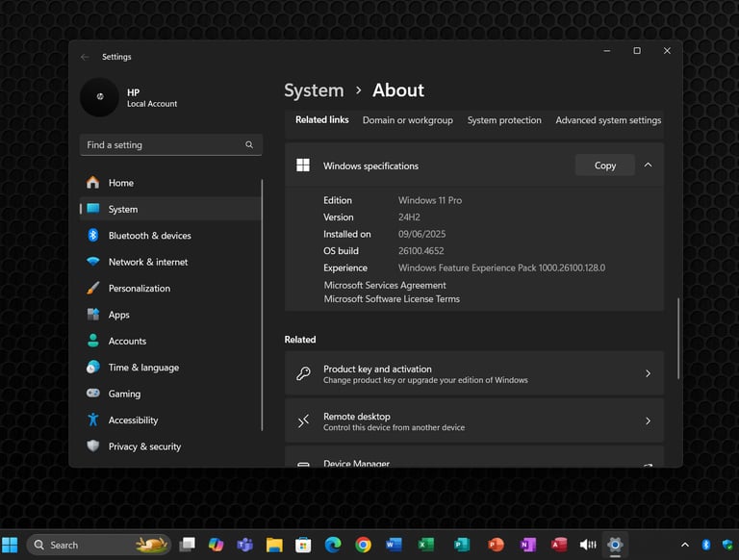Collapse the Windows specifications section

648,165
